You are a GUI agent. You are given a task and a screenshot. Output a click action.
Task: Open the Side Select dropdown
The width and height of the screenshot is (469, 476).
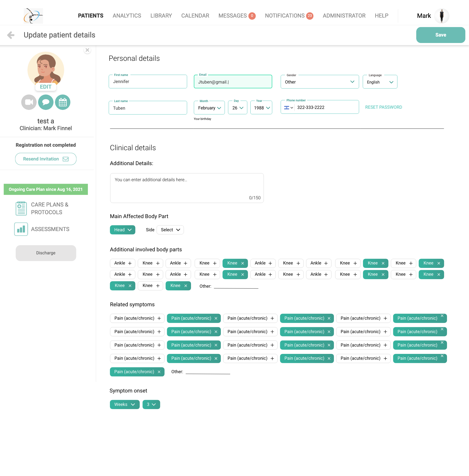(x=170, y=230)
